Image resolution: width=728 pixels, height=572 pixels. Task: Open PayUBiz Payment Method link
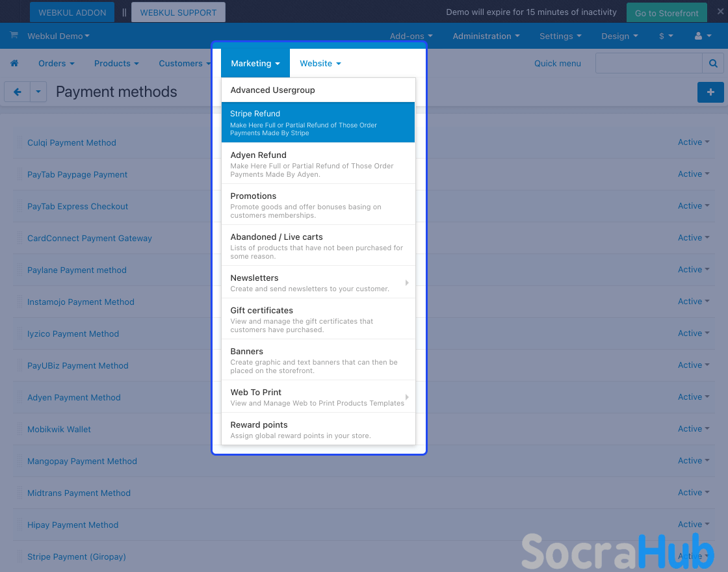click(x=77, y=365)
